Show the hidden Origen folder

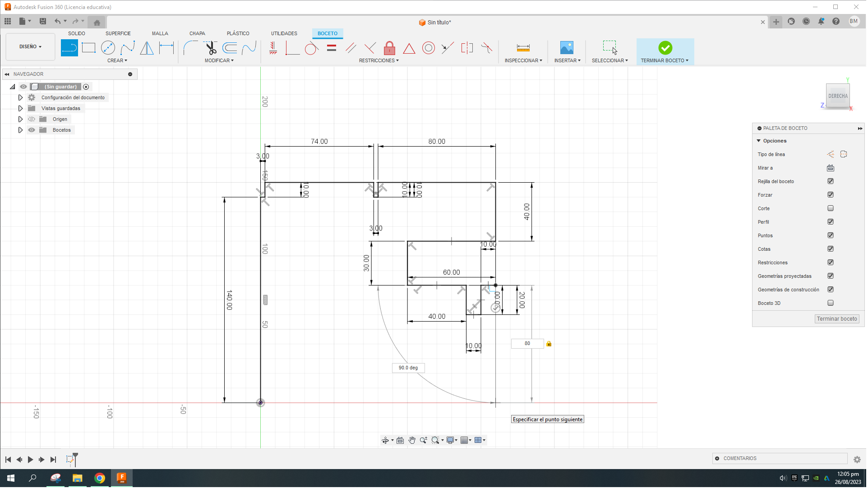coord(32,119)
